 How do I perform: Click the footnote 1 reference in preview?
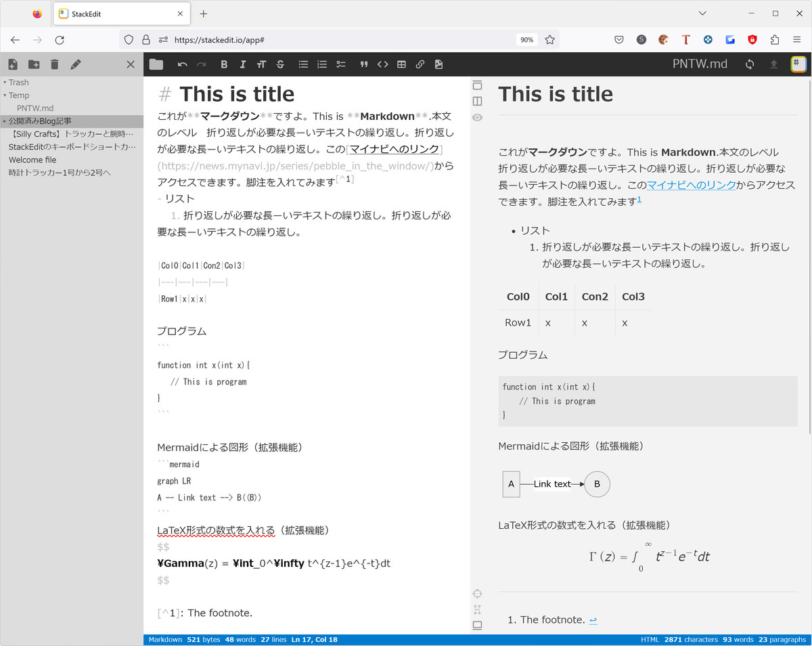tap(639, 199)
